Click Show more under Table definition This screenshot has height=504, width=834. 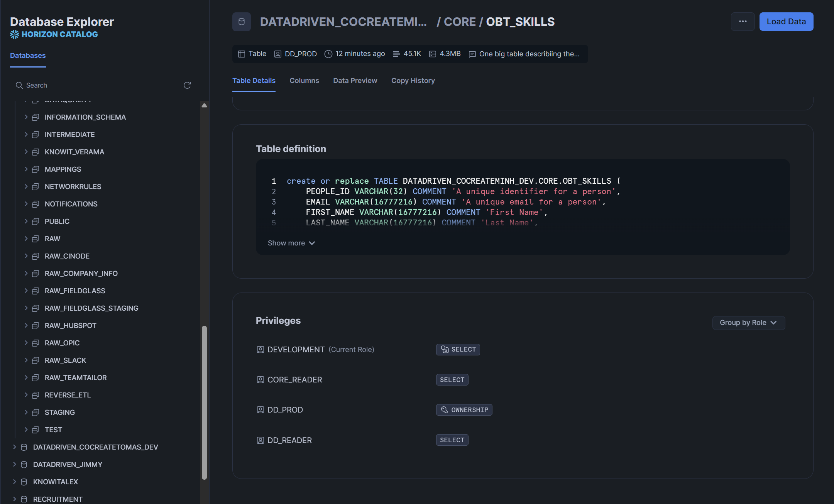click(291, 243)
